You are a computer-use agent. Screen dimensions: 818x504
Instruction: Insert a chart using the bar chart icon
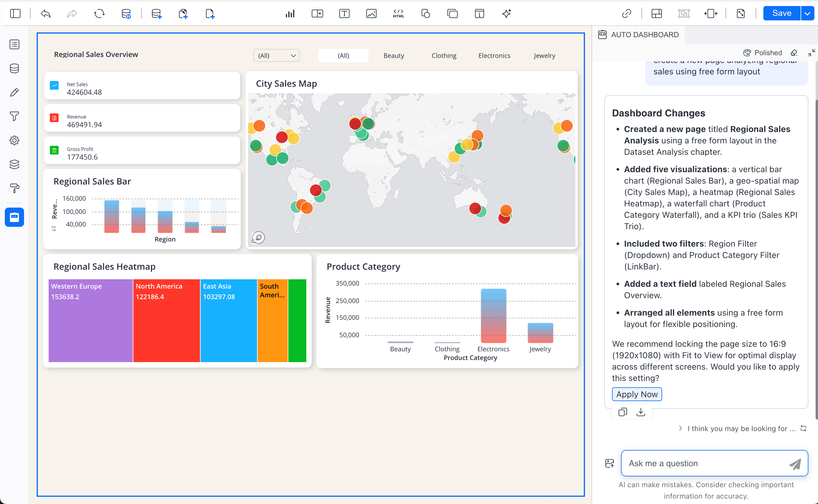pyautogui.click(x=290, y=14)
